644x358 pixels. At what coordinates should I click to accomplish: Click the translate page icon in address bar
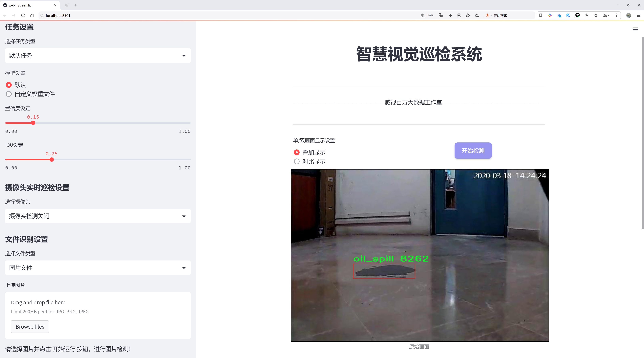441,16
